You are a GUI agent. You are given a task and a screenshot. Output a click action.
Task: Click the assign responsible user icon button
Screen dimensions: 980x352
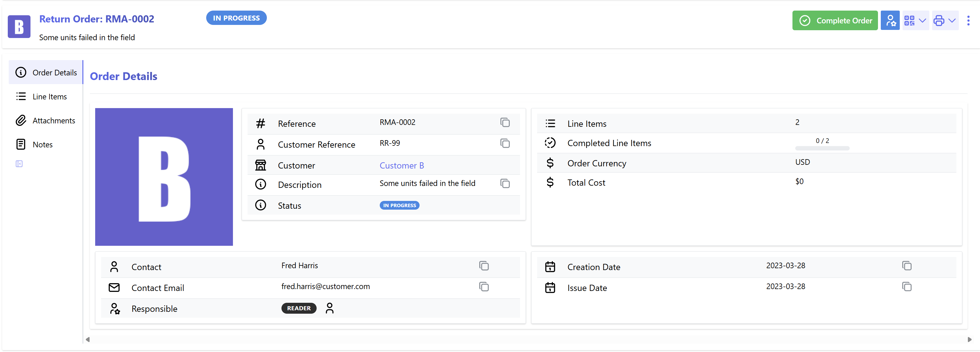[890, 21]
